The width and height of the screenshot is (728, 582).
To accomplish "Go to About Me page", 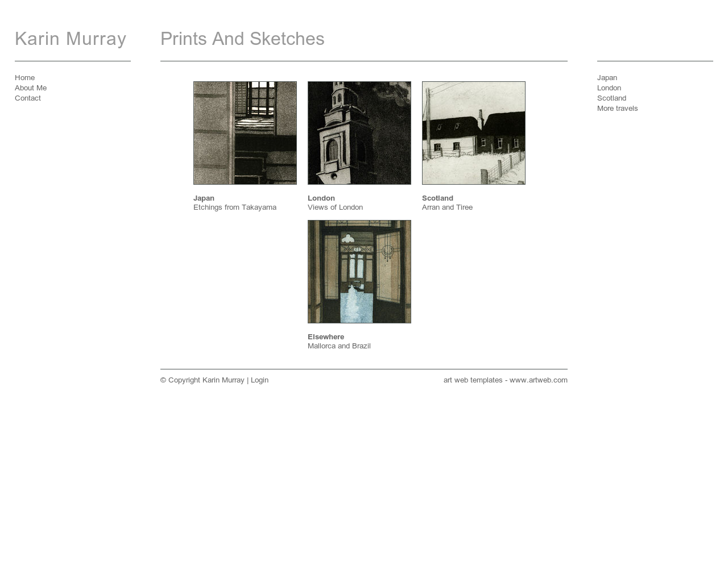I will [x=31, y=88].
